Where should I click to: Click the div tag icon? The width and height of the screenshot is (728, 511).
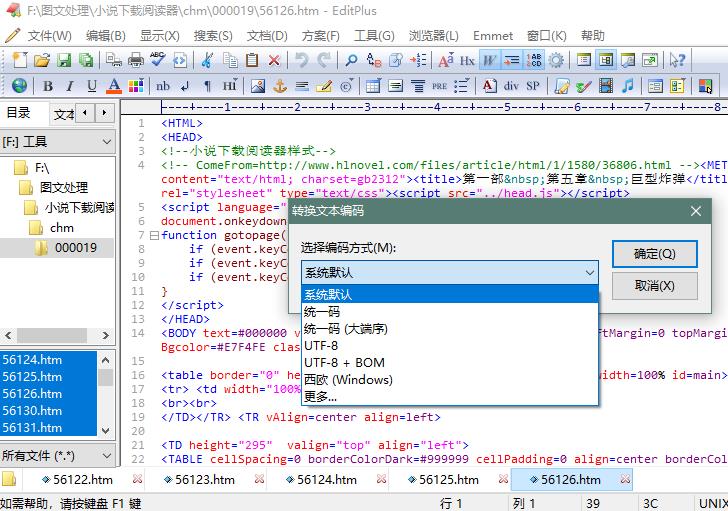click(x=511, y=86)
